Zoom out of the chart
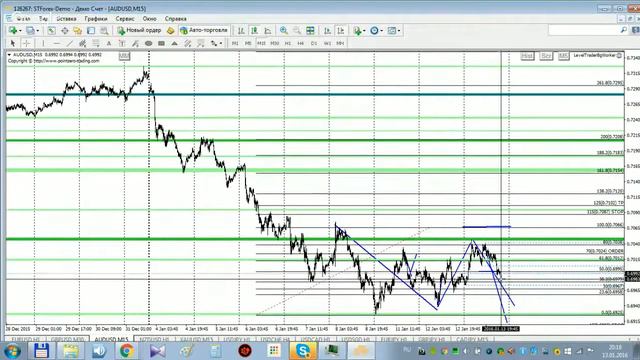 297,31
